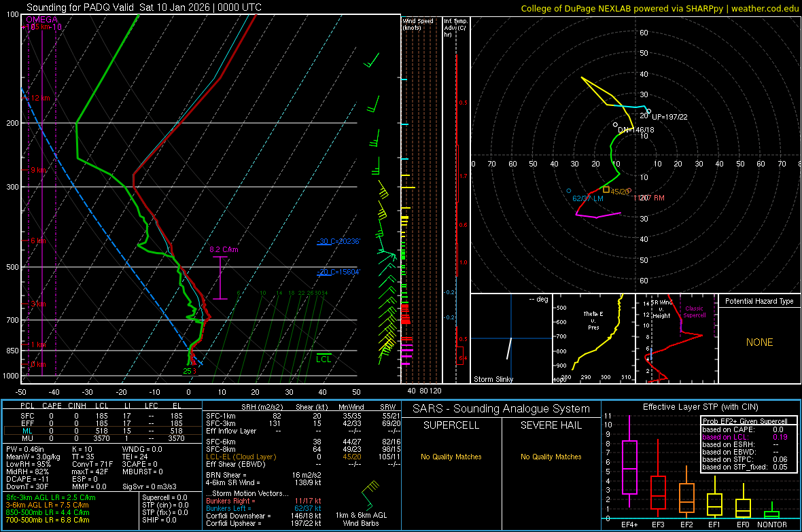Click the sounding title for PADQ
The image size is (802, 532).
(143, 7)
